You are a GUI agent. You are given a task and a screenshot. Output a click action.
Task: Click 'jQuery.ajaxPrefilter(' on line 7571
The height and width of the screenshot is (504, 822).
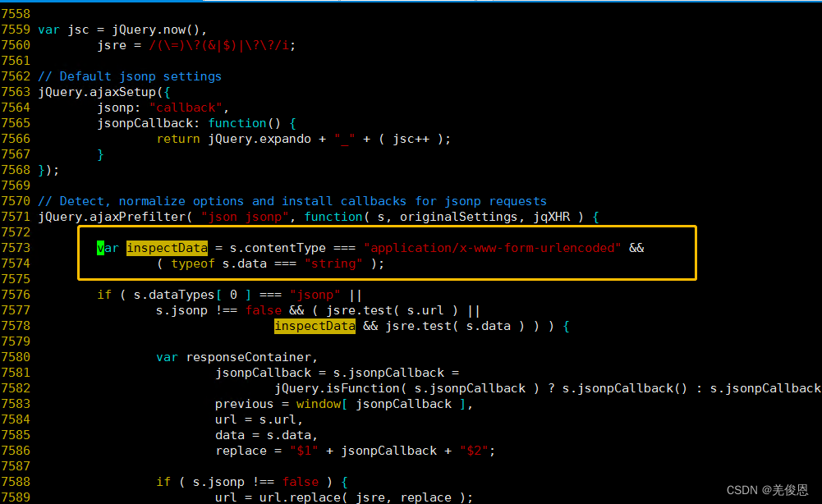tap(115, 217)
